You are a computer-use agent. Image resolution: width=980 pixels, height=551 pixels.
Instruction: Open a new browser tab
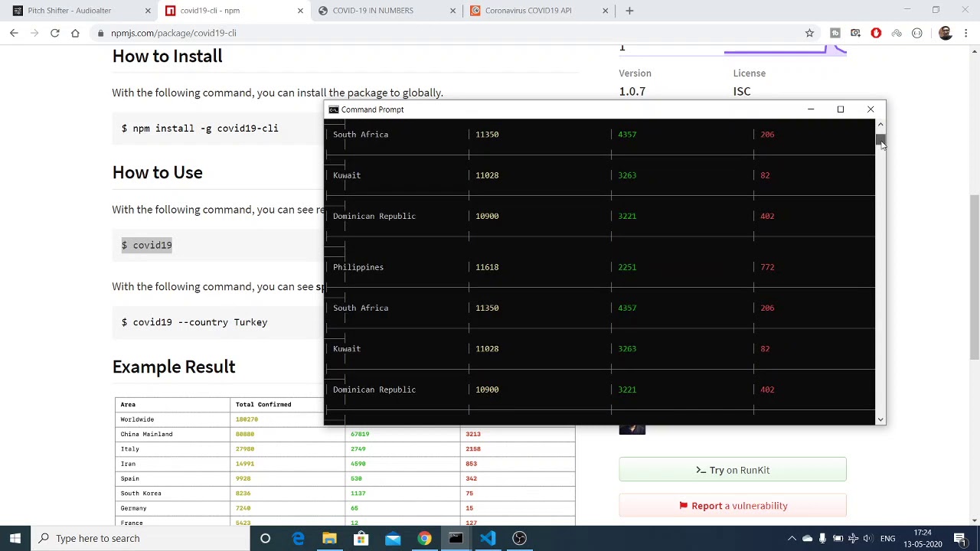click(629, 11)
